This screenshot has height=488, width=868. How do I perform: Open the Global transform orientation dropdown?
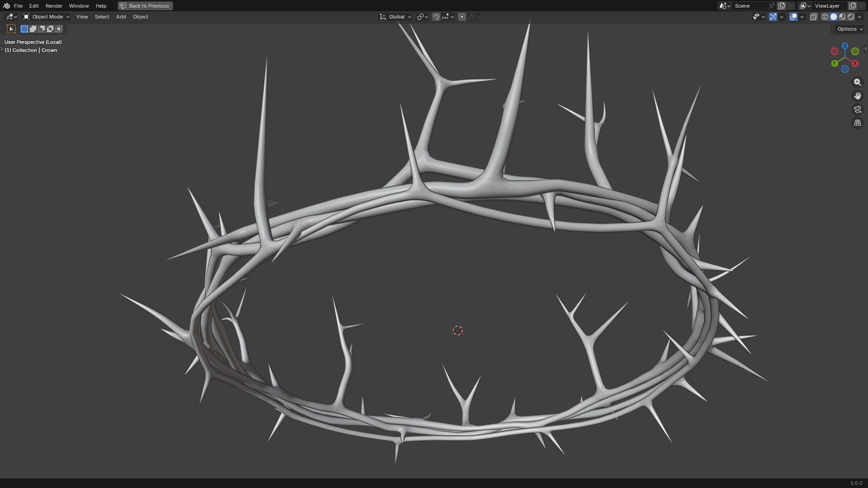coord(396,17)
